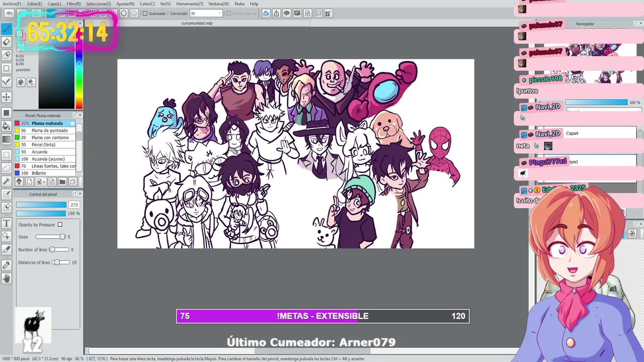The width and height of the screenshot is (644, 362).
Task: Click the undo arrow in toolbar
Action: pyautogui.click(x=9, y=14)
